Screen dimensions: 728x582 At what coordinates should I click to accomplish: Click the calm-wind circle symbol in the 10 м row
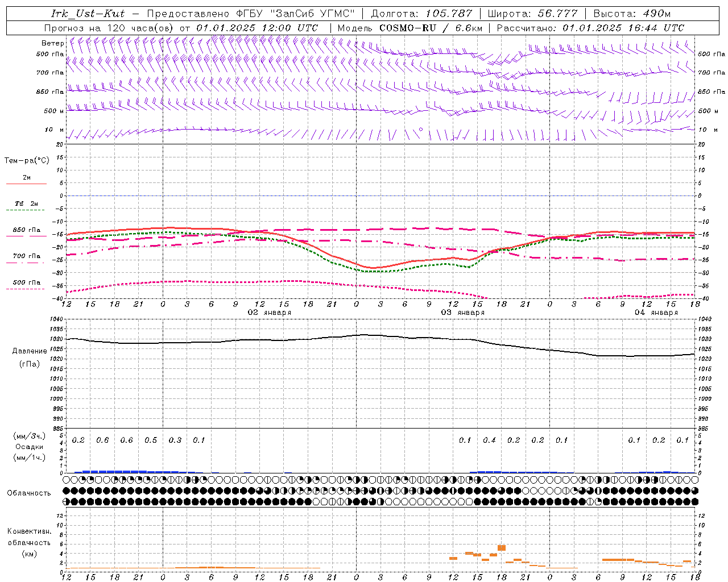click(x=421, y=130)
